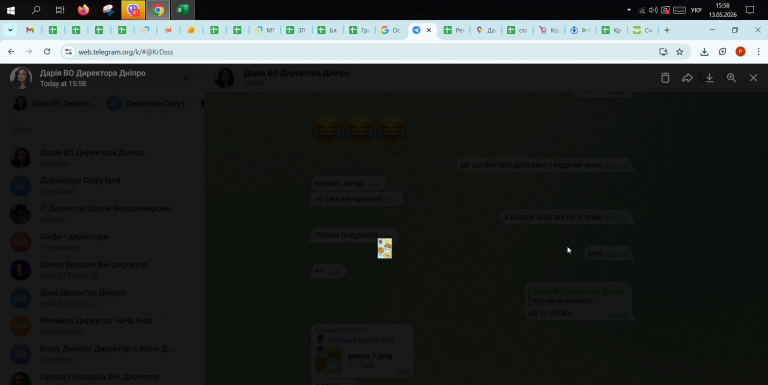Open the Chrome downloads panel
The height and width of the screenshot is (385, 768).
(x=704, y=51)
